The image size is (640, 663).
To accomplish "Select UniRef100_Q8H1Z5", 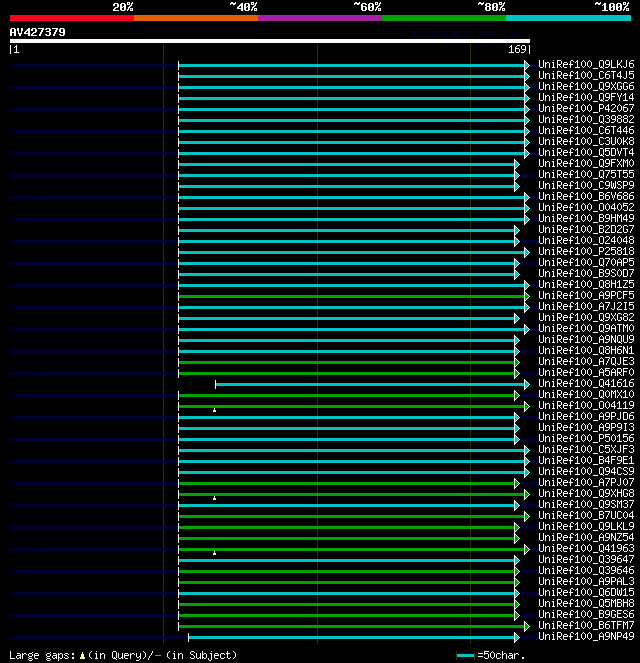I will point(586,284).
